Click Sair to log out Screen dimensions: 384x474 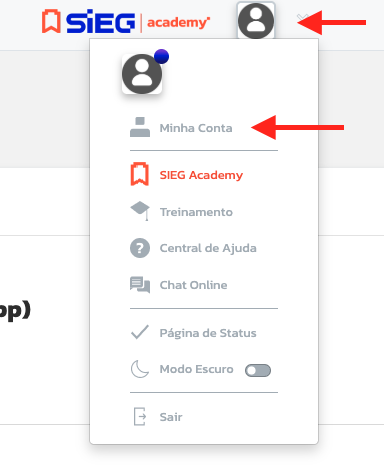point(171,417)
